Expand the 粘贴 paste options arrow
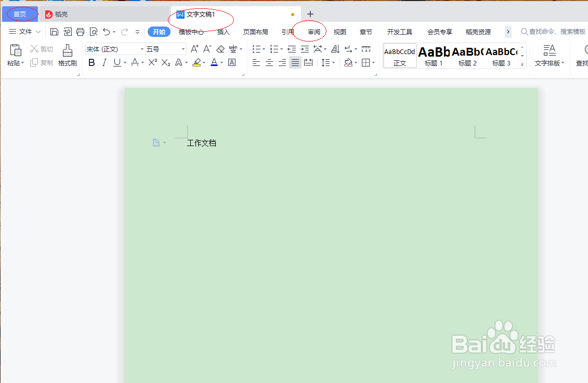The image size is (588, 383). [x=22, y=63]
